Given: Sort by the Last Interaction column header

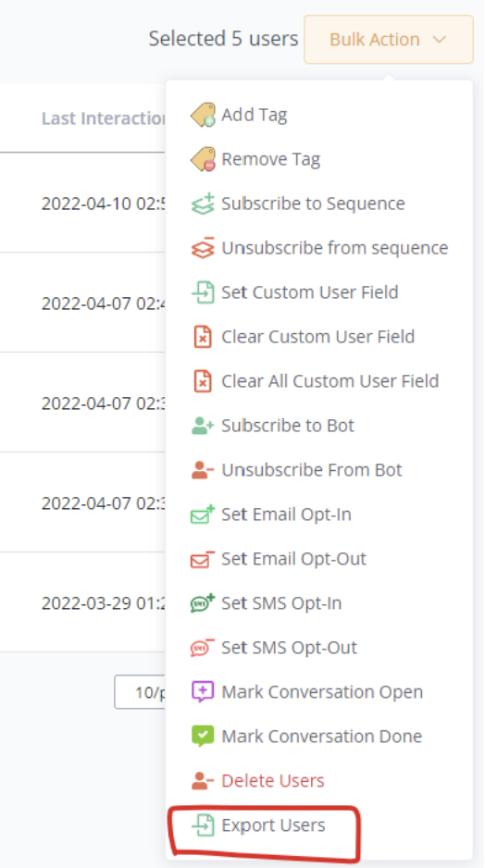Looking at the screenshot, I should (104, 118).
